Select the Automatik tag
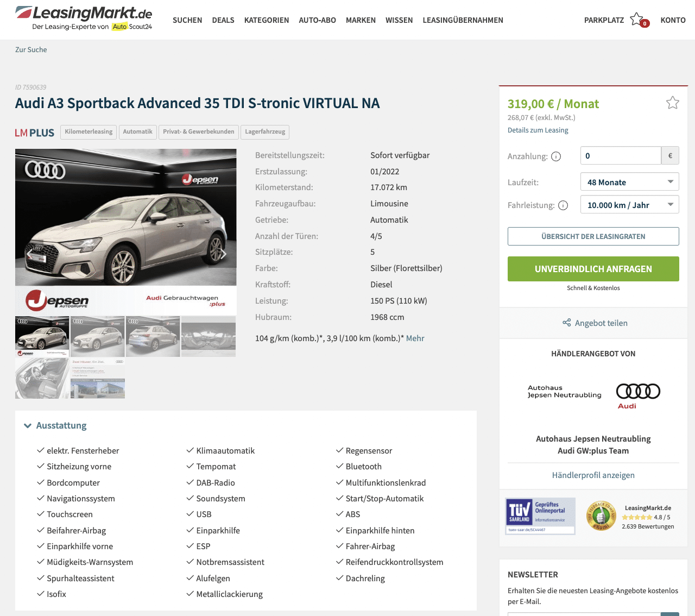This screenshot has width=695, height=616. [138, 132]
